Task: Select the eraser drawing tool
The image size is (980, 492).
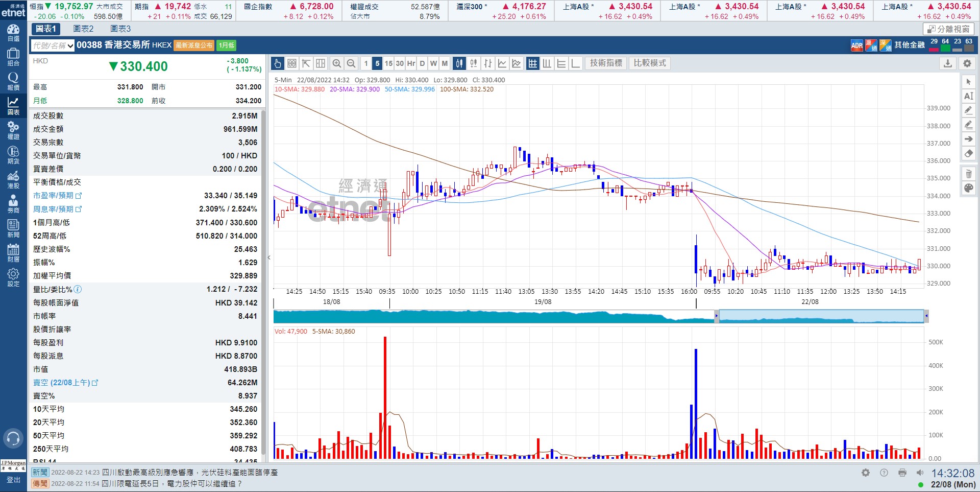Action: (x=968, y=153)
